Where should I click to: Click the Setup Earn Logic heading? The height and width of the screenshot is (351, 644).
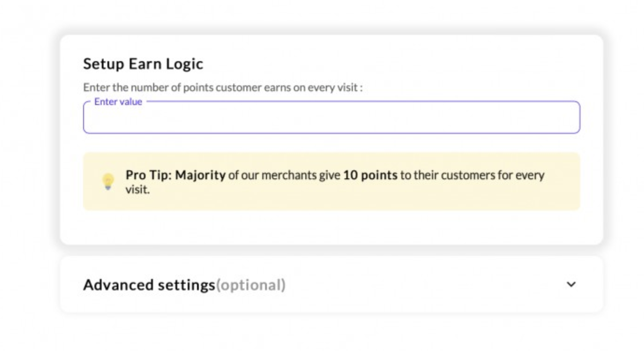pos(143,63)
